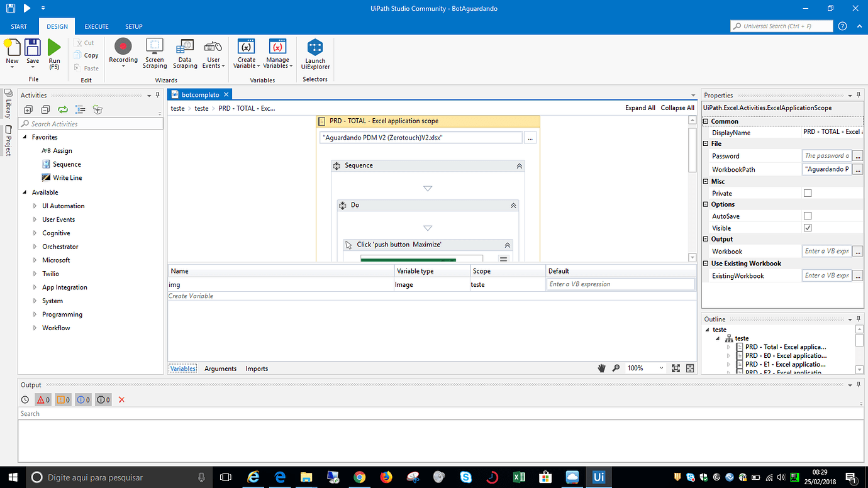The height and width of the screenshot is (488, 868).
Task: Click Collapse All in designer
Action: tap(677, 108)
